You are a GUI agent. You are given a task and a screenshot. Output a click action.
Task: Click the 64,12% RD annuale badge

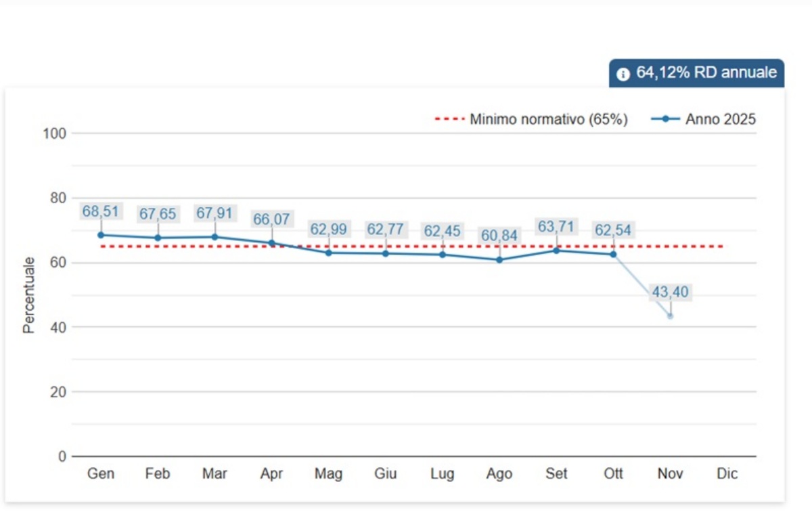[697, 73]
